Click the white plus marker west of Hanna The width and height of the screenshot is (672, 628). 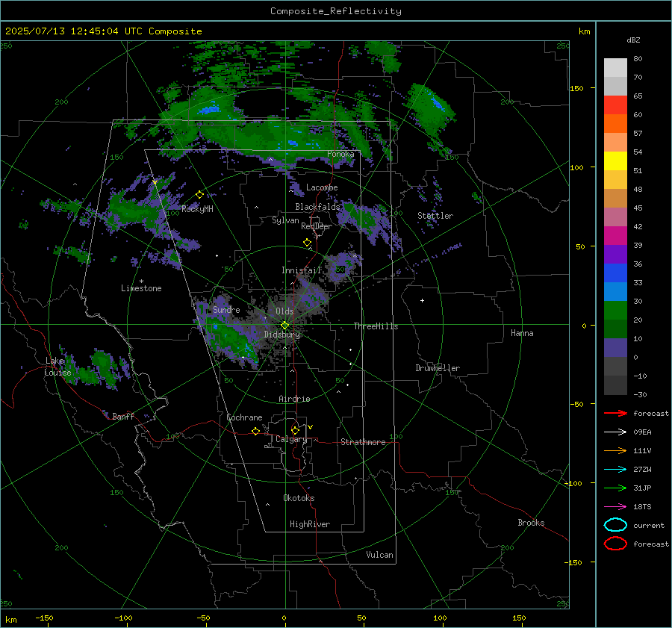(x=422, y=300)
